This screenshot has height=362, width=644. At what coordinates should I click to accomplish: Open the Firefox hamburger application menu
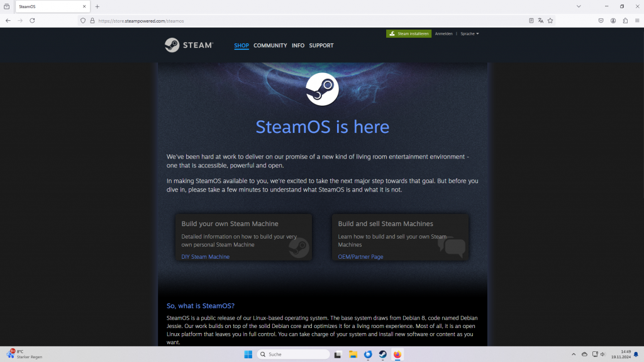point(636,20)
